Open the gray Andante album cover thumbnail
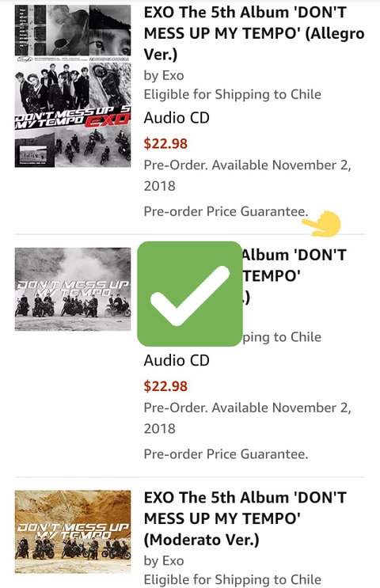Image resolution: width=380 pixels, height=588 pixels. (x=73, y=289)
